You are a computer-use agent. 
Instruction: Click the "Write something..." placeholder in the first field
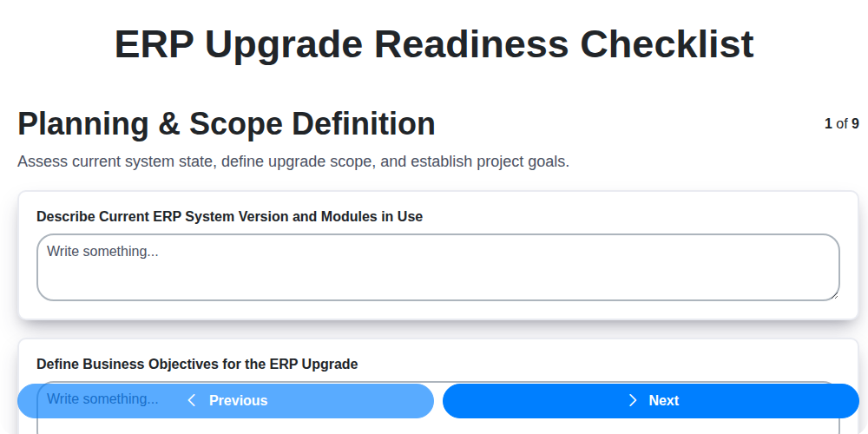(x=102, y=252)
